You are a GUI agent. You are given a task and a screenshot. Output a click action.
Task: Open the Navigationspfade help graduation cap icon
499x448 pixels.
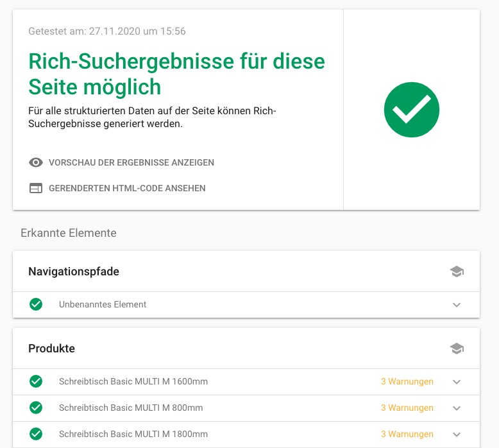tap(457, 271)
